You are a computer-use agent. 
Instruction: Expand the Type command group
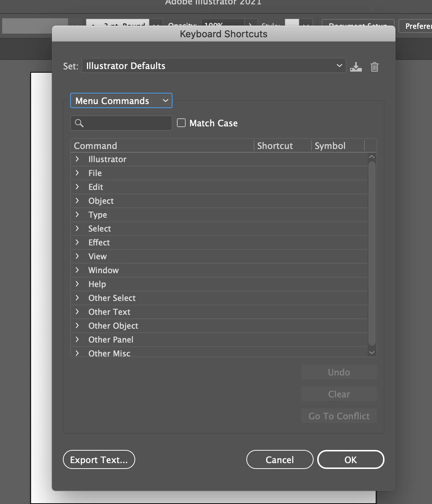click(x=77, y=214)
